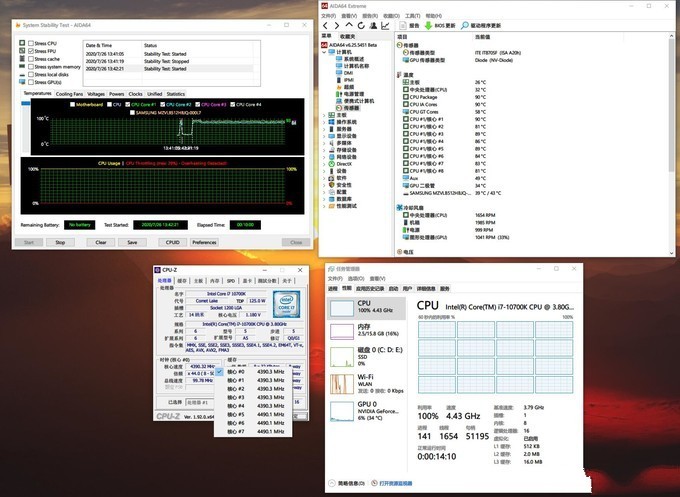Image resolution: width=680 pixels, height=497 pixels.
Task: Open Wi-Fi graph in Task Manager
Action: click(x=342, y=384)
